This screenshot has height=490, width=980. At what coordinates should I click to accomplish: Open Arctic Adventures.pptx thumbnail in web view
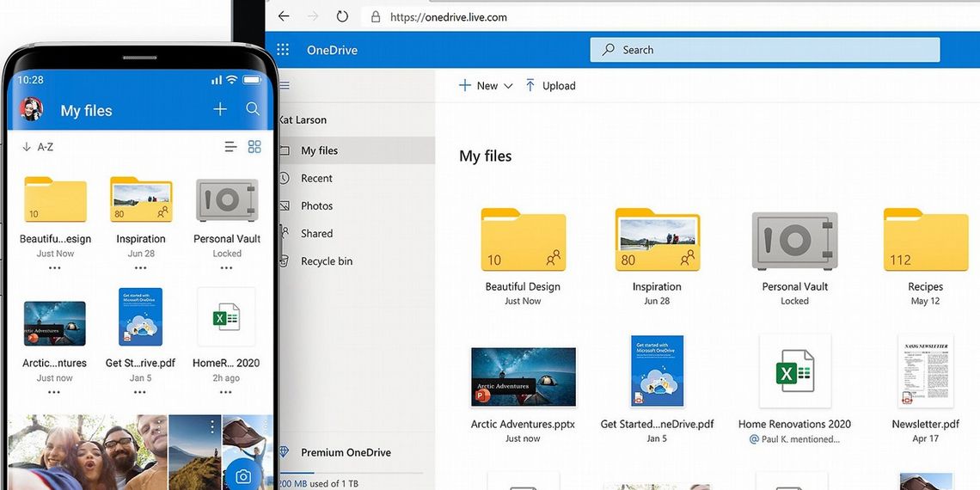click(x=524, y=377)
